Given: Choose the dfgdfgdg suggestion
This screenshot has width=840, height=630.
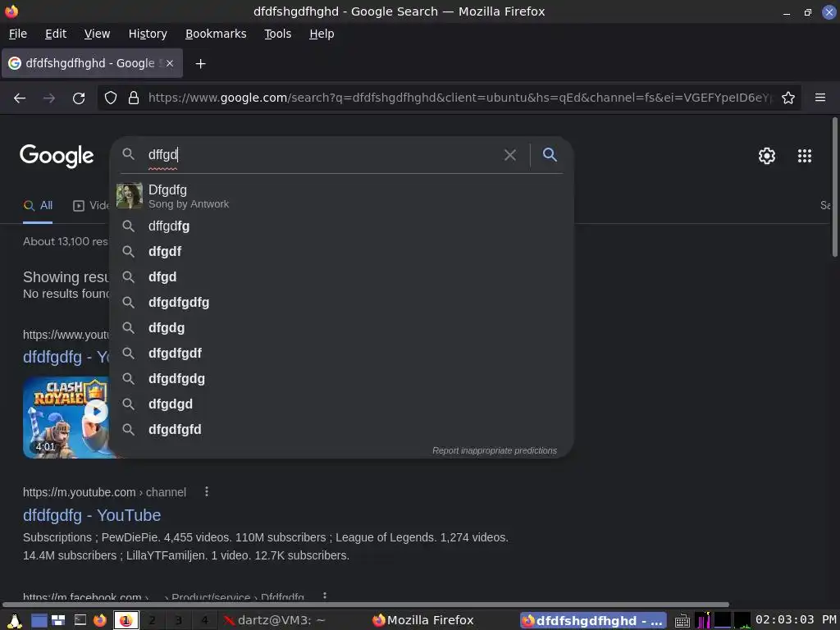Looking at the screenshot, I should pyautogui.click(x=341, y=379).
